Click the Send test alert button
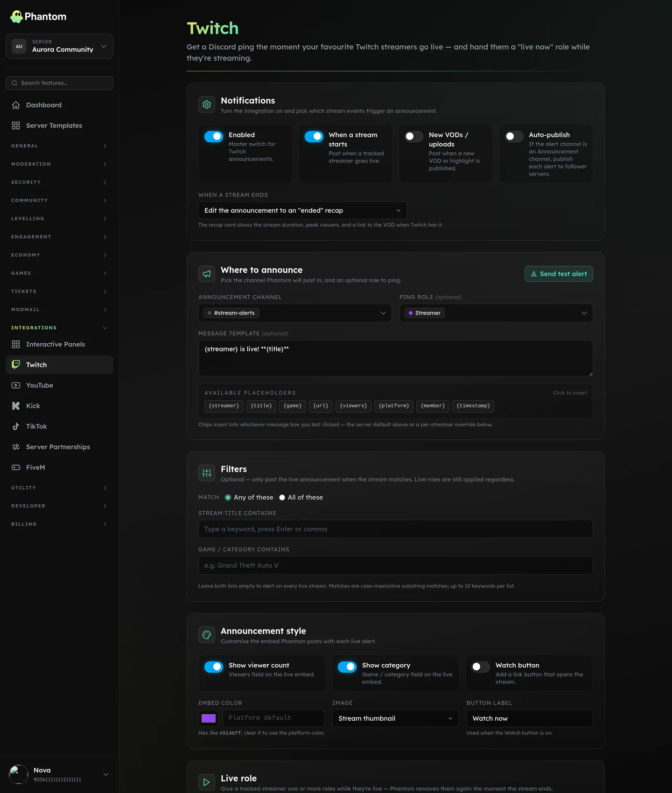This screenshot has width=672, height=793. tap(559, 274)
